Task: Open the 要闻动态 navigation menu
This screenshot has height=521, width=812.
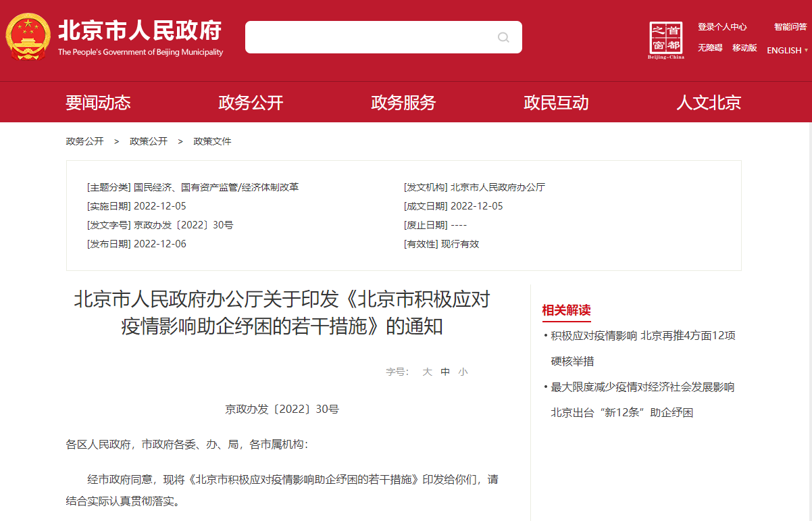Action: [98, 103]
